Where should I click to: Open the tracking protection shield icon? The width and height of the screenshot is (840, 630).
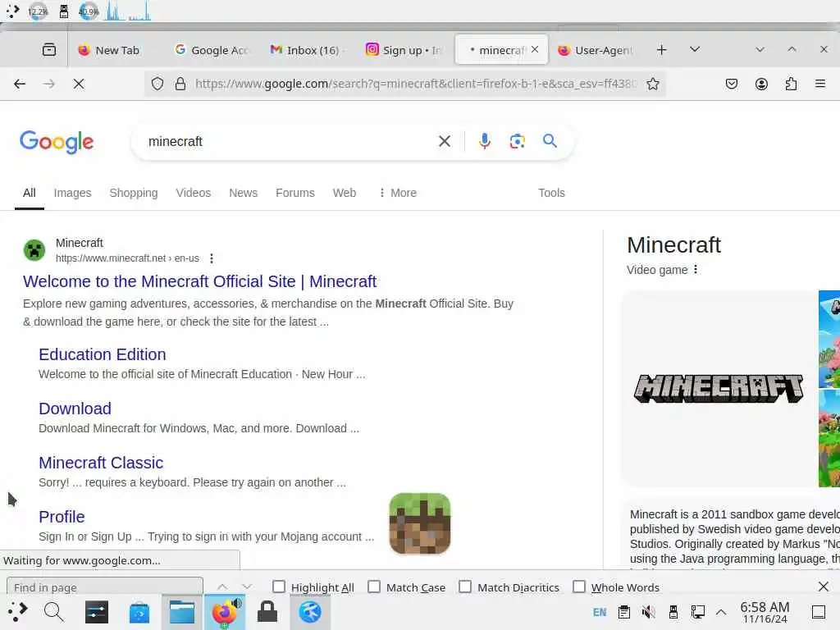(x=157, y=84)
